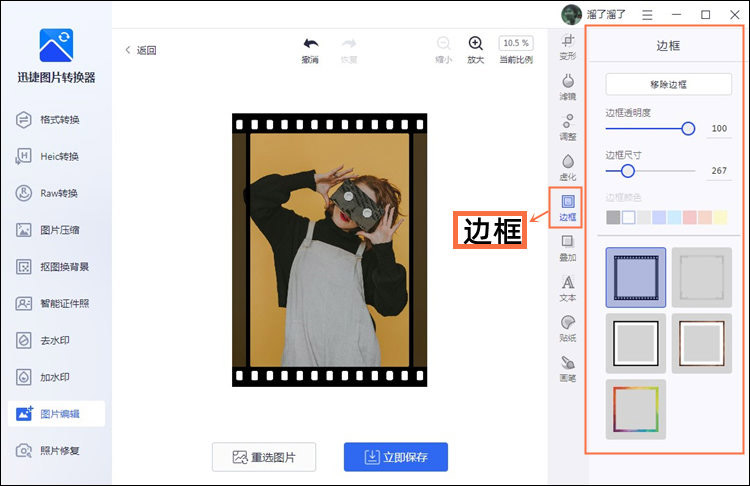Choose the film strip border thumbnail

click(636, 277)
